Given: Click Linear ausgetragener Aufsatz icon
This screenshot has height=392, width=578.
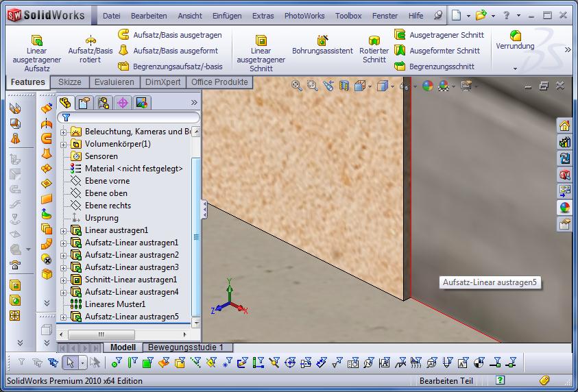Looking at the screenshot, I should coord(37,40).
